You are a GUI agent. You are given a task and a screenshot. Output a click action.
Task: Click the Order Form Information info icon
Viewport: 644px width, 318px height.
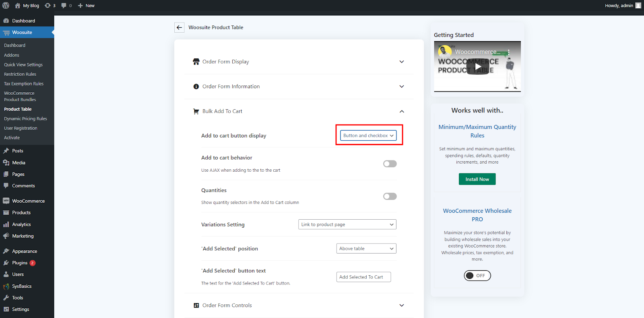[x=196, y=87]
